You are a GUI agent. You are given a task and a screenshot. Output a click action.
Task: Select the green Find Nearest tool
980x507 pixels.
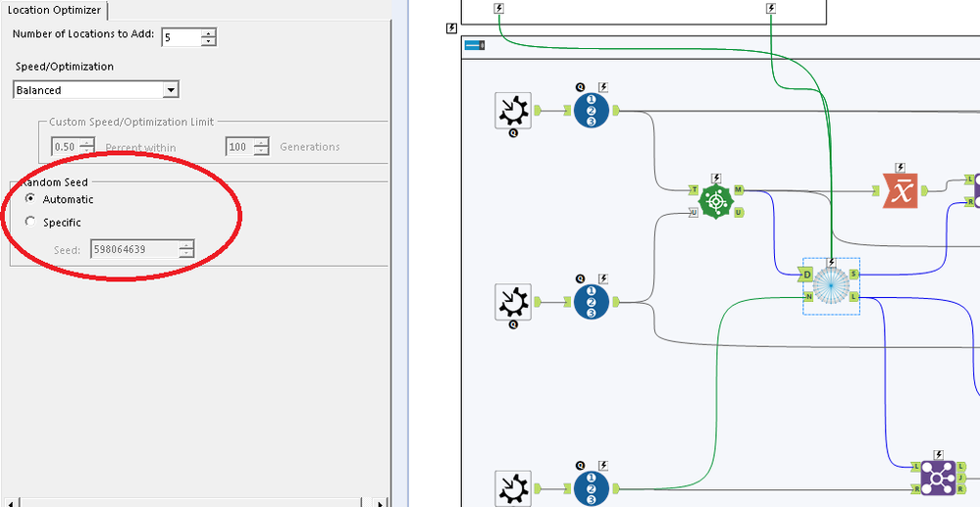pyautogui.click(x=715, y=201)
